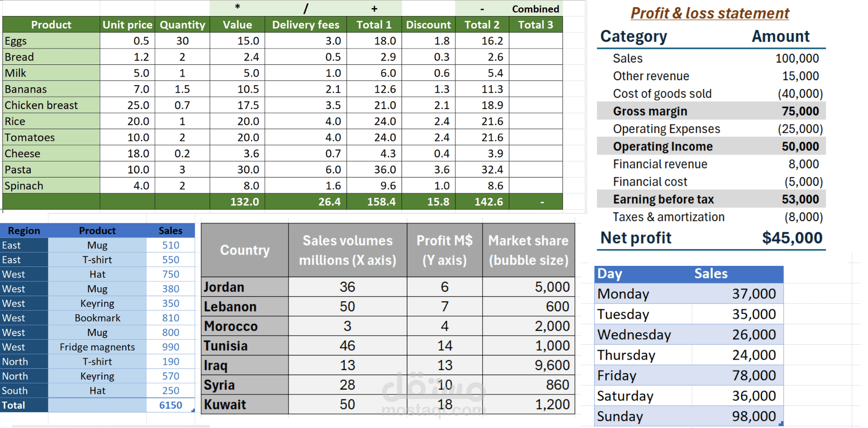Select the Profit M$ (Y axis) header
This screenshot has height=428, width=868.
pyautogui.click(x=444, y=250)
